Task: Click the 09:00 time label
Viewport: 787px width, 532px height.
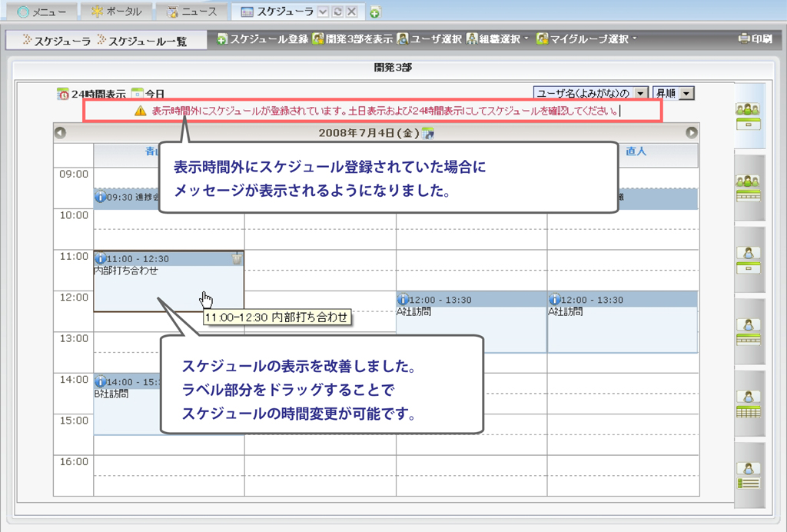Action: 74,175
